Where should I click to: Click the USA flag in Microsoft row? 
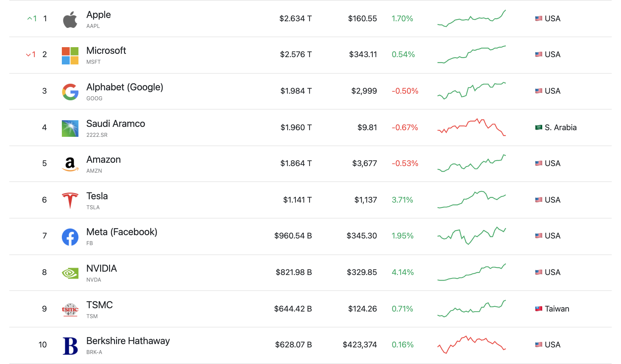(539, 54)
